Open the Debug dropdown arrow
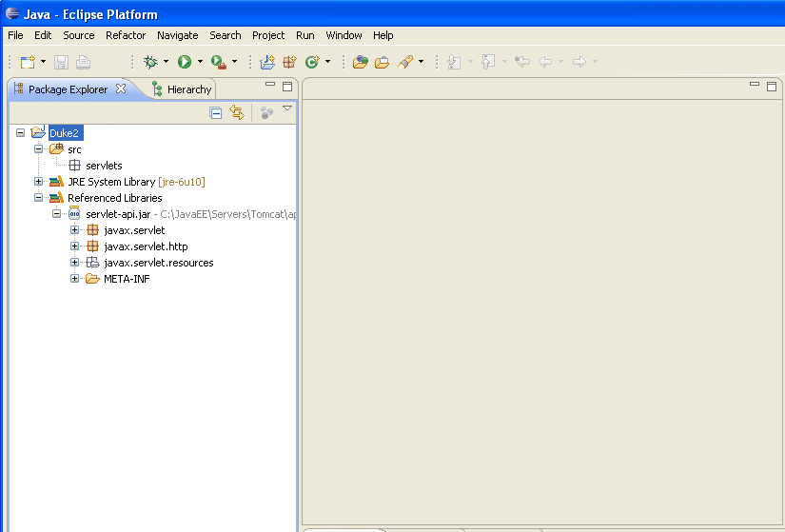The height and width of the screenshot is (532, 785). [166, 62]
